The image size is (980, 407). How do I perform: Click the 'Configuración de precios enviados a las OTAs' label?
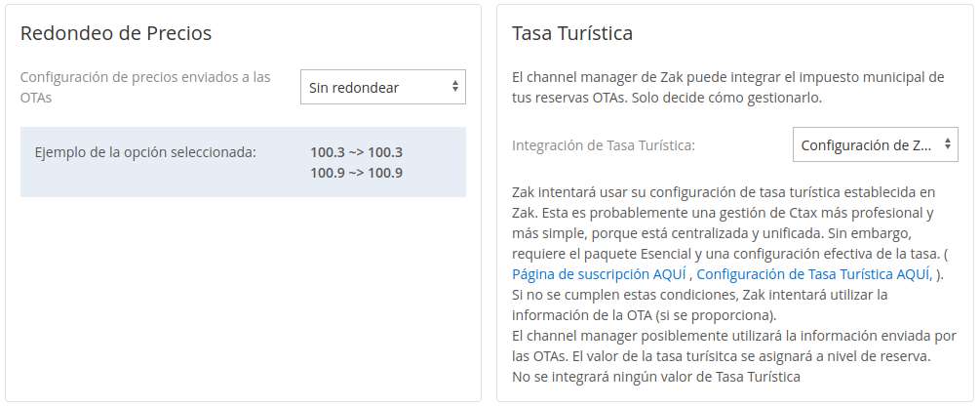(x=146, y=87)
